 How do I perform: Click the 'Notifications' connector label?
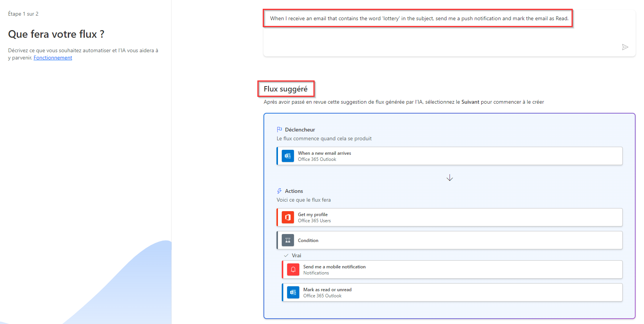[x=316, y=273]
